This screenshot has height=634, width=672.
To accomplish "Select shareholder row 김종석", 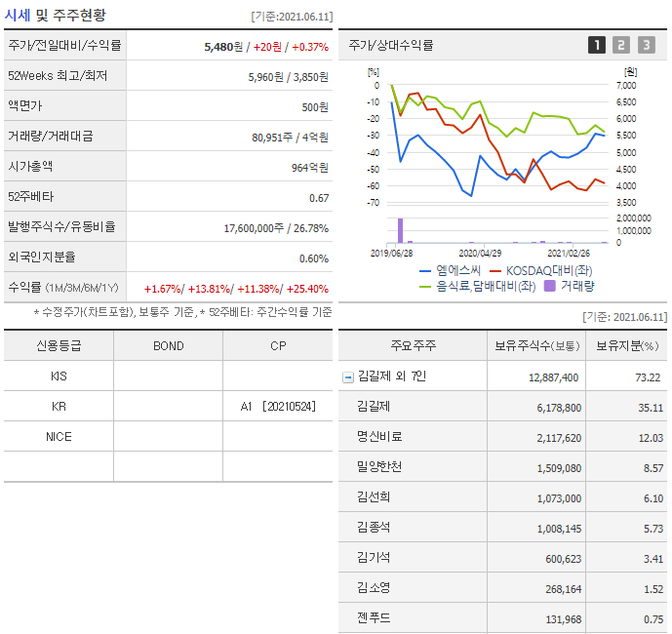I will (502, 528).
